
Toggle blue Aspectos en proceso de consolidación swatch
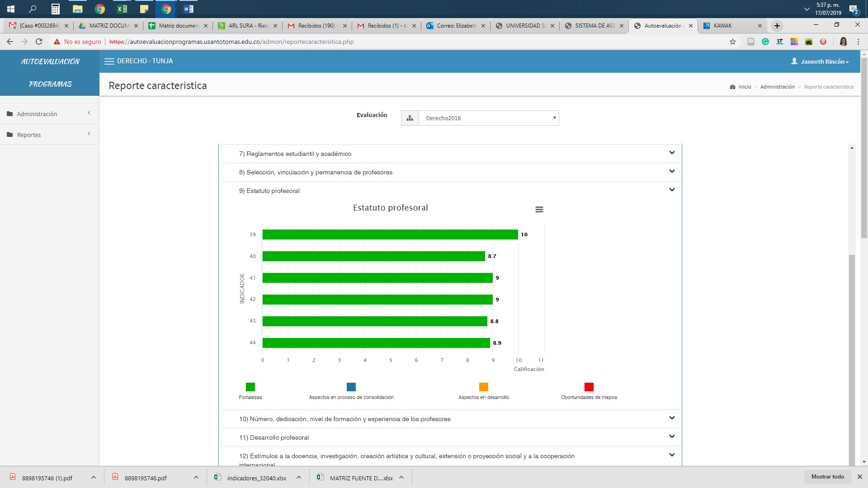coord(351,387)
